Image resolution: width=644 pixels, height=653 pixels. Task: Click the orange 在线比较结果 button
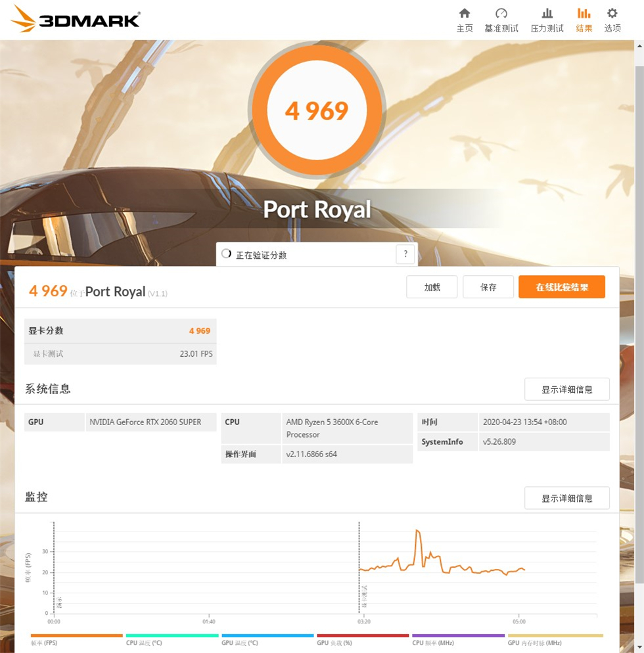562,287
